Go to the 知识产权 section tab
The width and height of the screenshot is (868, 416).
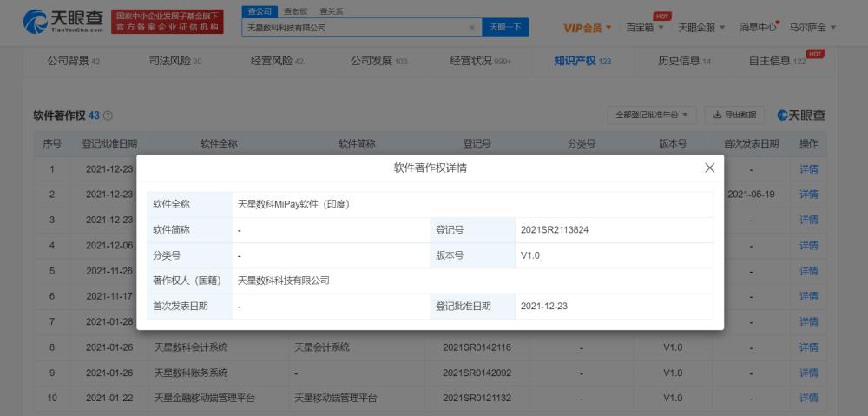tap(582, 61)
